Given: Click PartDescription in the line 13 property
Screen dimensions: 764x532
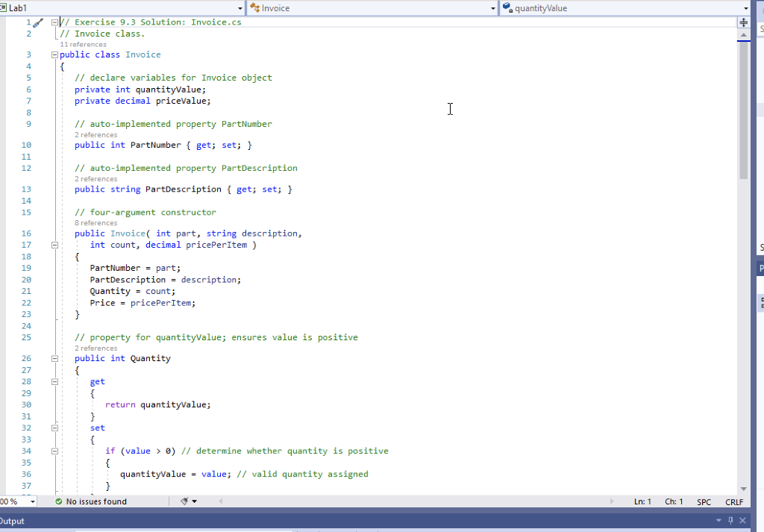Looking at the screenshot, I should (x=184, y=190).
